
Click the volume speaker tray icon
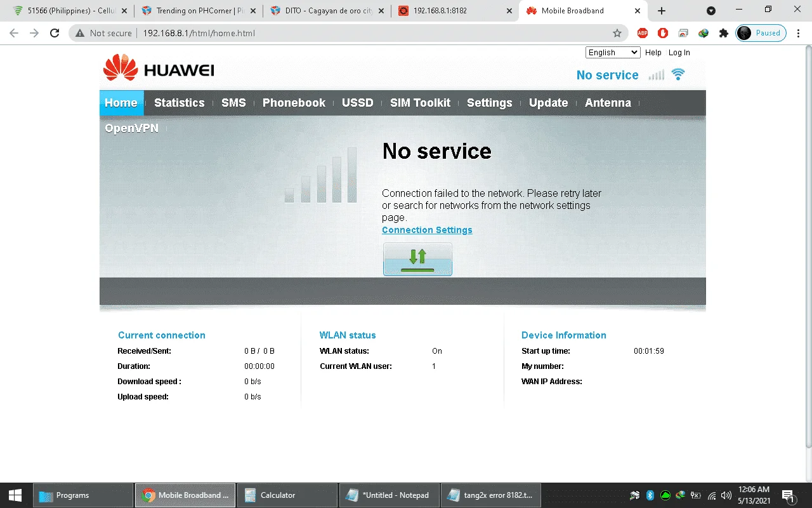[x=726, y=495]
